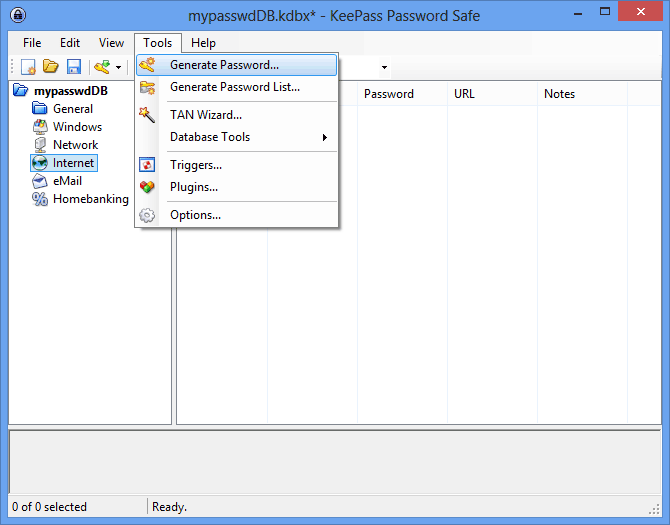Click the '0 of 0 selected' status text
Viewport: 670px width, 525px height.
point(49,507)
